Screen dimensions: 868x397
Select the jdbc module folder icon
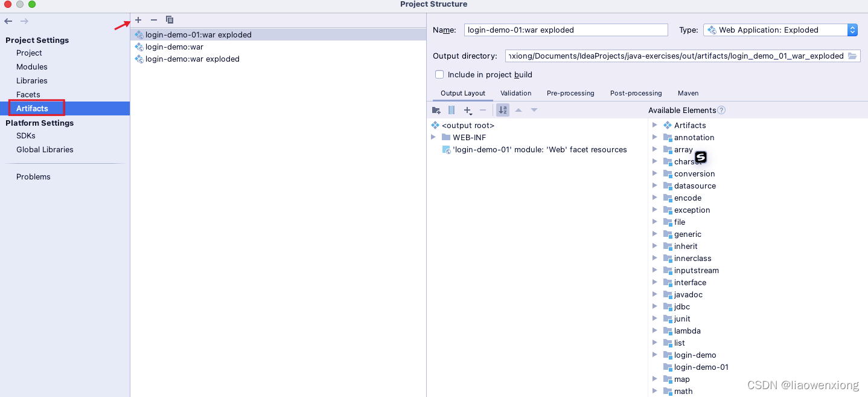pos(668,306)
